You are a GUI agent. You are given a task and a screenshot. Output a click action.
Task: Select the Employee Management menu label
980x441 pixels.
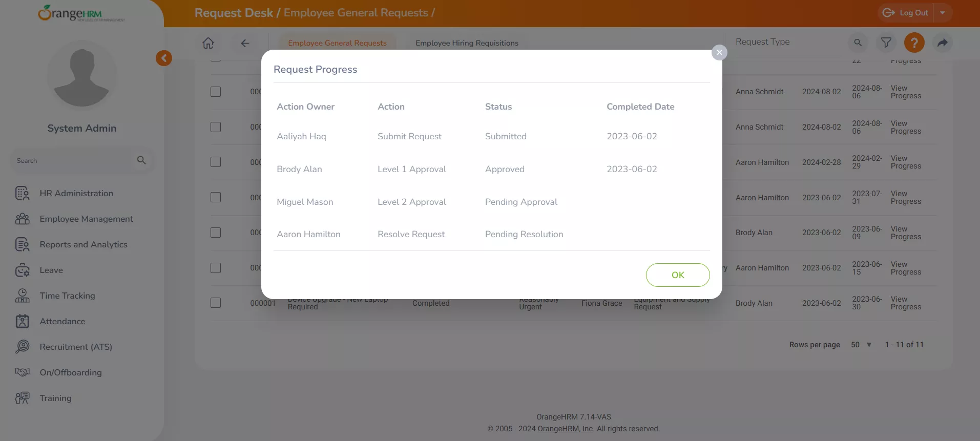[86, 219]
